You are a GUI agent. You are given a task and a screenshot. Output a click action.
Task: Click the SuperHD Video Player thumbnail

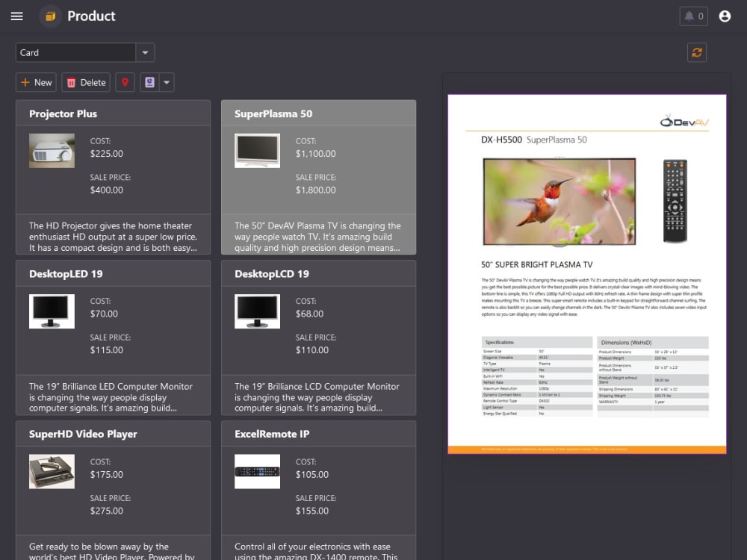[x=52, y=471]
